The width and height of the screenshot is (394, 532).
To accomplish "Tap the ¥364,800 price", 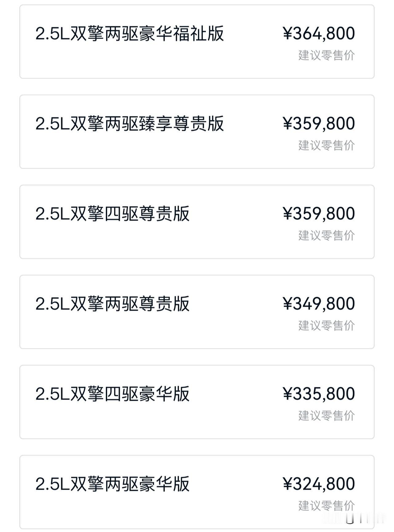I will [319, 34].
